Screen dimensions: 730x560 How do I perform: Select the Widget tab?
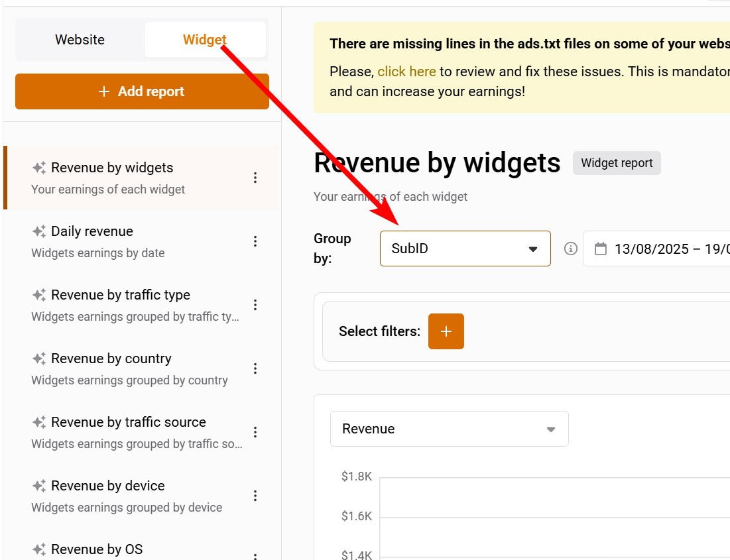[205, 40]
